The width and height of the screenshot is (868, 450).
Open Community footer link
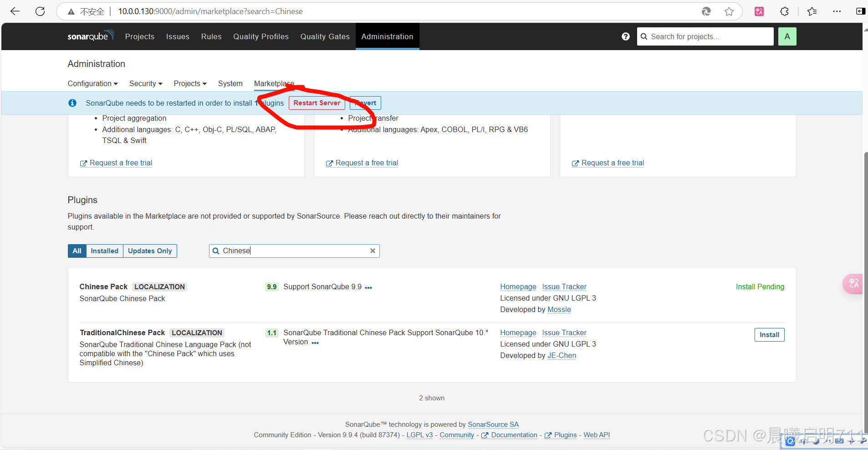click(x=457, y=435)
